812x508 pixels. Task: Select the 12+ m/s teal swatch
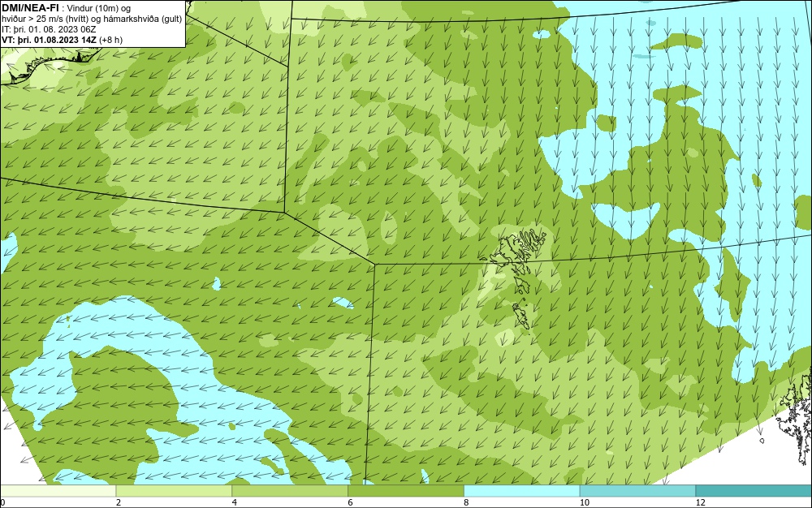coord(754,491)
